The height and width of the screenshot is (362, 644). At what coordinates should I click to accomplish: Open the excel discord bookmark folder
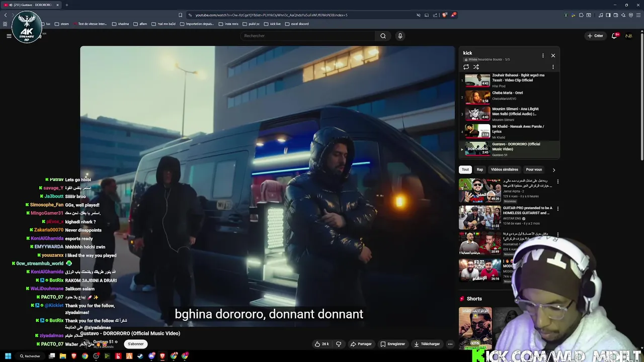[297, 24]
